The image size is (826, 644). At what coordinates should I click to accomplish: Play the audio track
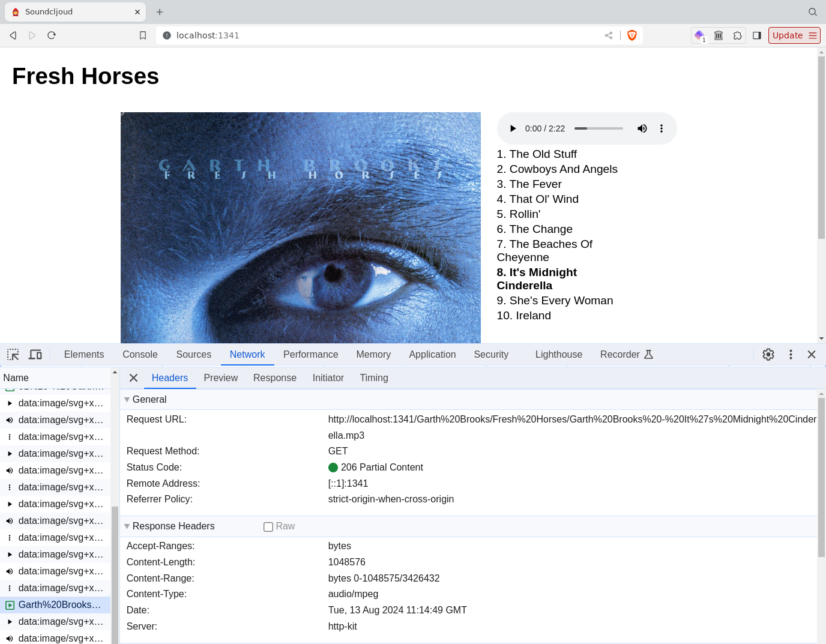coord(513,128)
